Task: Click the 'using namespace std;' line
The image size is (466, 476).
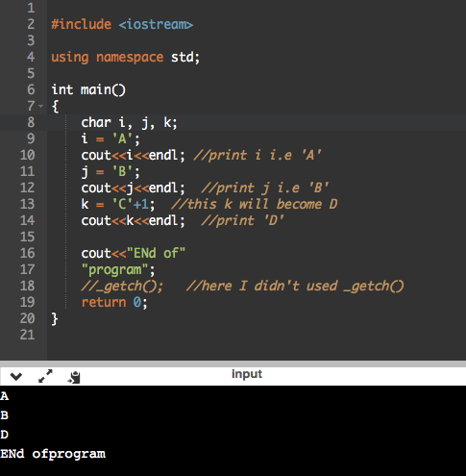Action: (126, 57)
